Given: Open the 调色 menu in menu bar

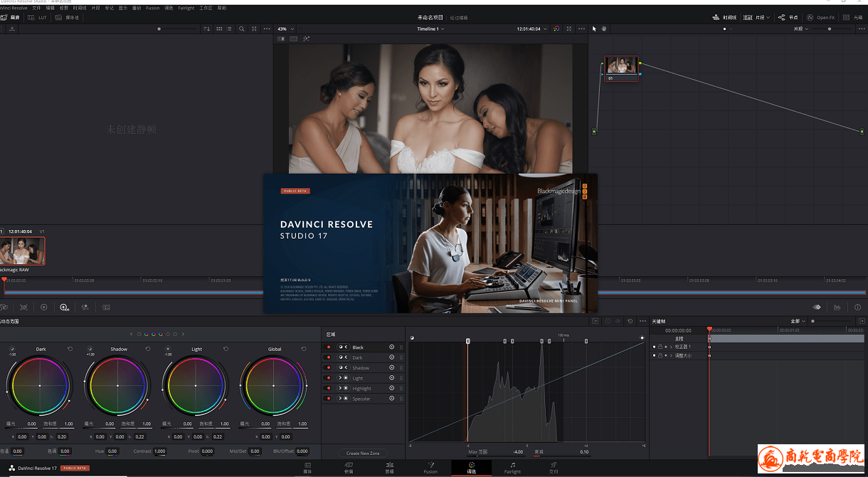Looking at the screenshot, I should (x=169, y=8).
